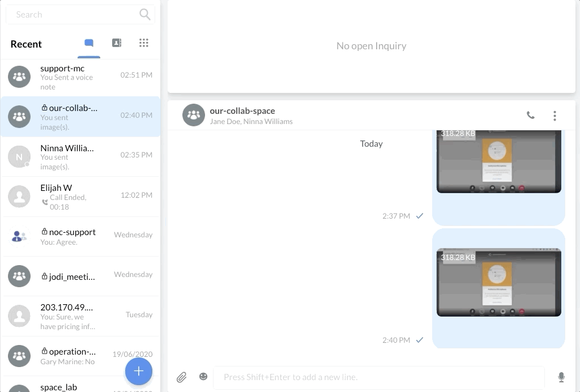Viewport: 580px width, 392px height.
Task: Open the image sent at 2:40 PM
Action: [498, 282]
